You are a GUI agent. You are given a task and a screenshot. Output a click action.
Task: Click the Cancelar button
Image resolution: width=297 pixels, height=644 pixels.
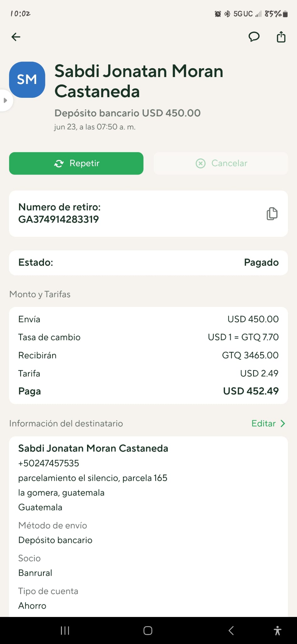click(221, 163)
